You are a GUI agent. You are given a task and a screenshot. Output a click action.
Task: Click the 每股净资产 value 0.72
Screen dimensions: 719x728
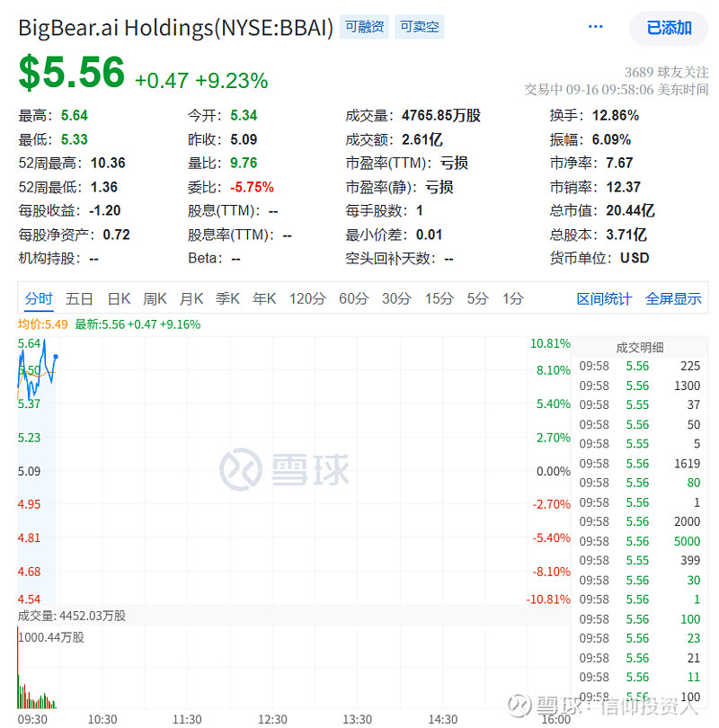click(x=117, y=235)
